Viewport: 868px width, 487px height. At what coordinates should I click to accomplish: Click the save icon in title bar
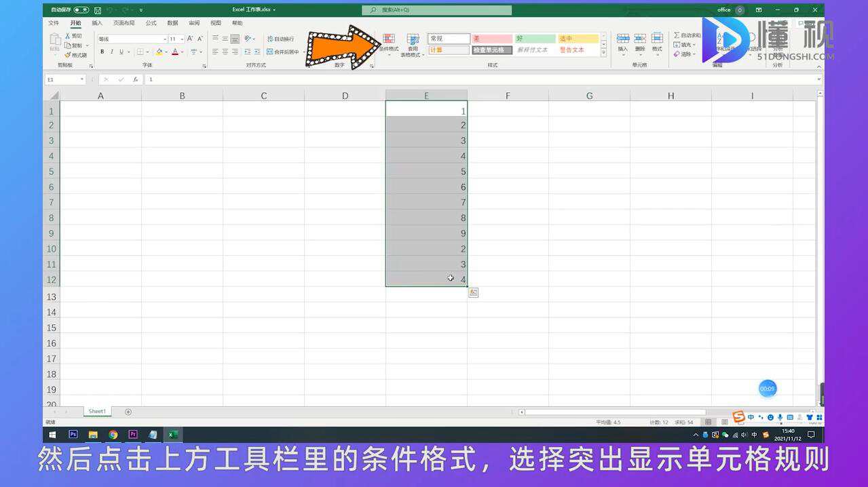click(98, 10)
